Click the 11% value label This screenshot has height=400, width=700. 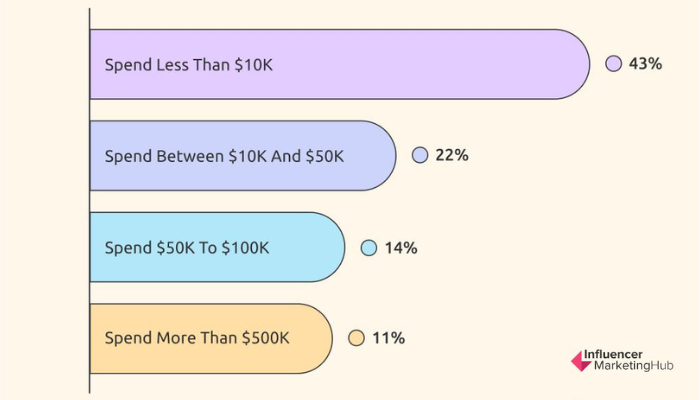[x=388, y=338]
